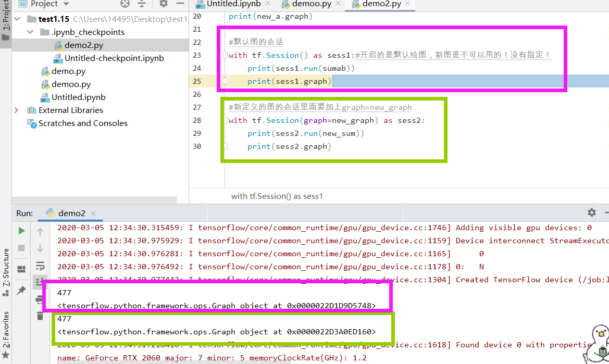609x364 pixels.
Task: Click the pin tab icon in Run toolbar
Action: click(21, 290)
